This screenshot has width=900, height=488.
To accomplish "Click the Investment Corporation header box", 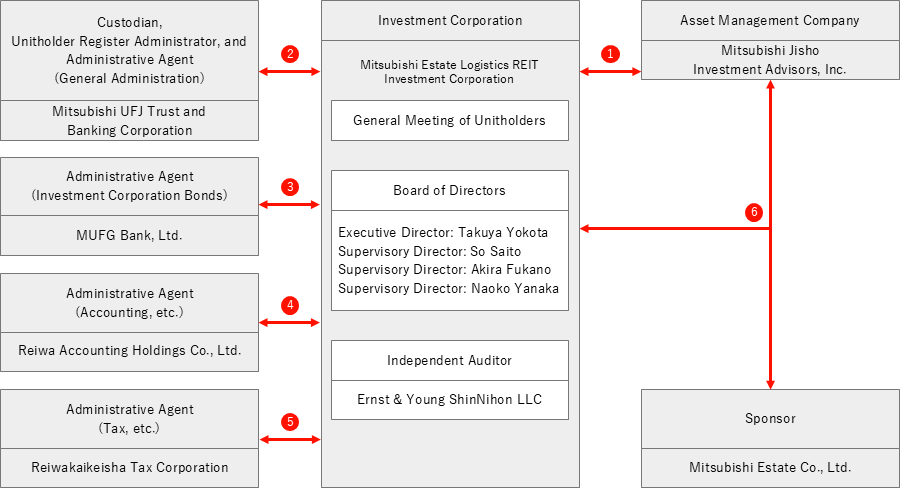I will (x=450, y=20).
